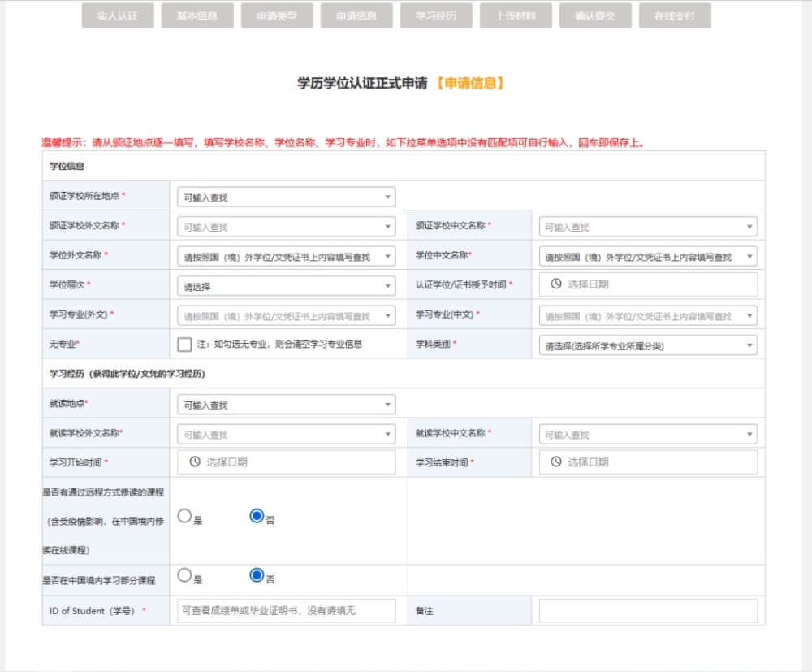This screenshot has height=672, width=812.
Task: Open the 就读学校外文名称 dropdown
Action: 287,434
